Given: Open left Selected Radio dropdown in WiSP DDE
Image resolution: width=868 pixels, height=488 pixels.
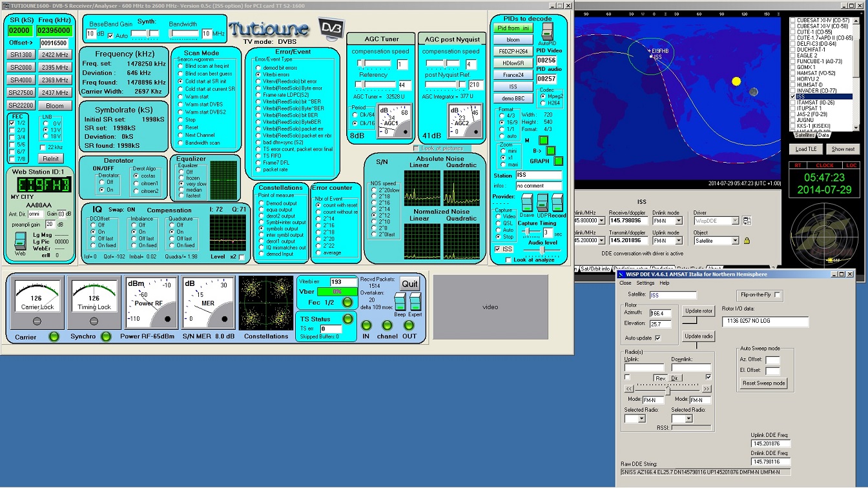Looking at the screenshot, I should [x=641, y=419].
